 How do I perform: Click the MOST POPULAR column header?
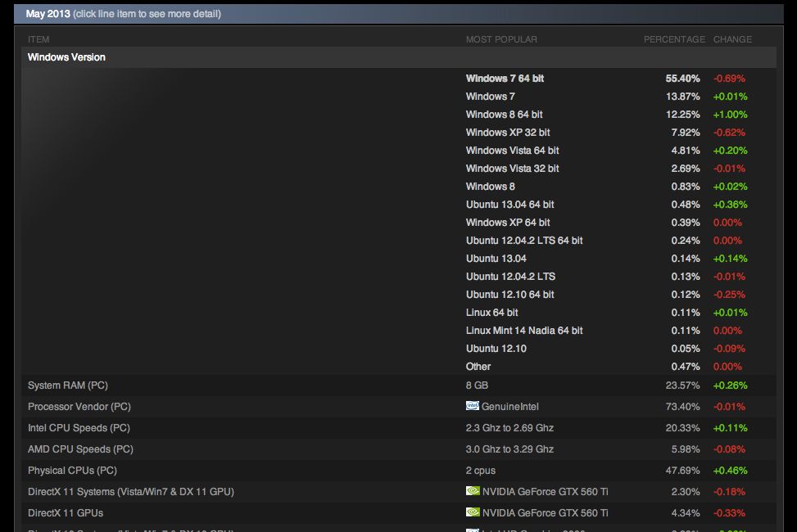(x=501, y=39)
